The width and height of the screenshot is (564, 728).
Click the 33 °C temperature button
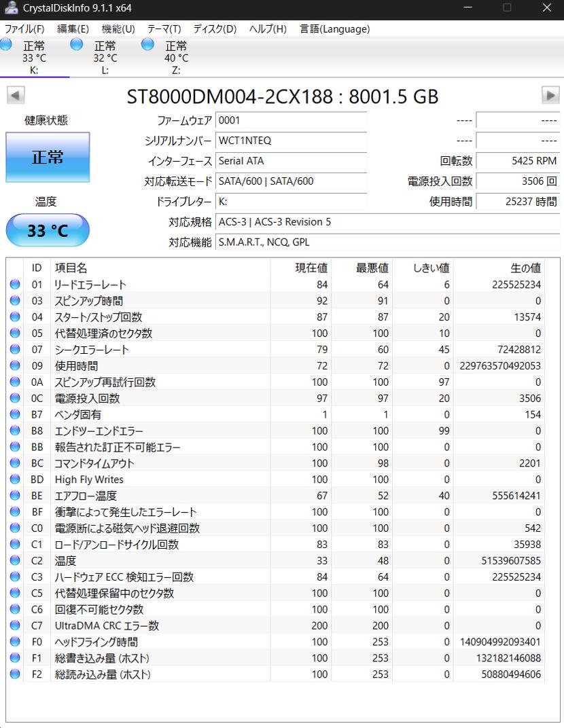coord(48,230)
